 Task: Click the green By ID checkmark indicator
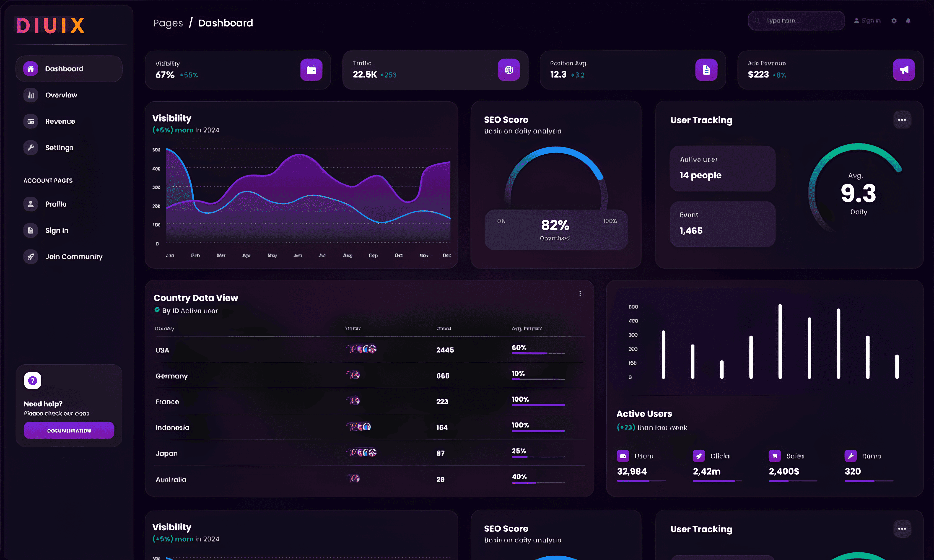pos(157,310)
